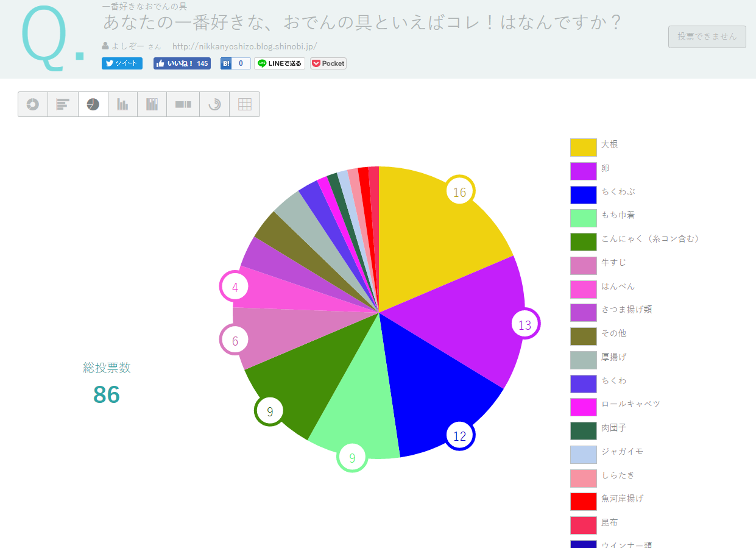Click the 投票できません button
This screenshot has height=548, width=756.
pyautogui.click(x=707, y=37)
